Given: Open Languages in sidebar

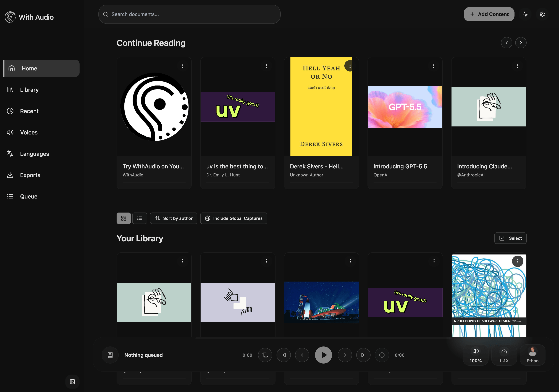Looking at the screenshot, I should pos(41,154).
